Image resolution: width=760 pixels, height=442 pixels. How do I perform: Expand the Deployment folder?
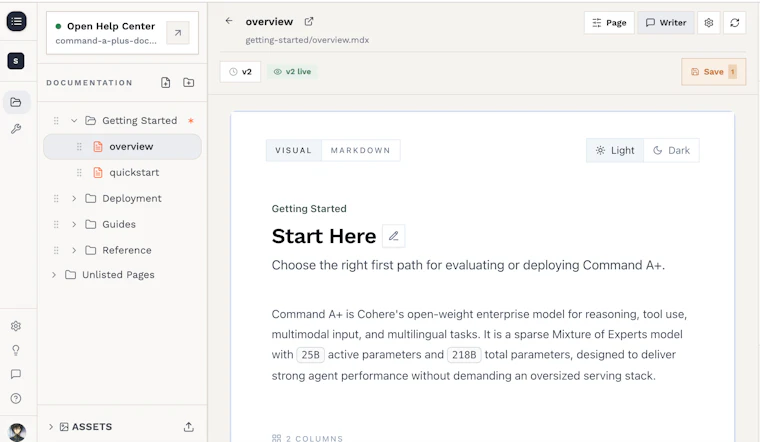[74, 198]
